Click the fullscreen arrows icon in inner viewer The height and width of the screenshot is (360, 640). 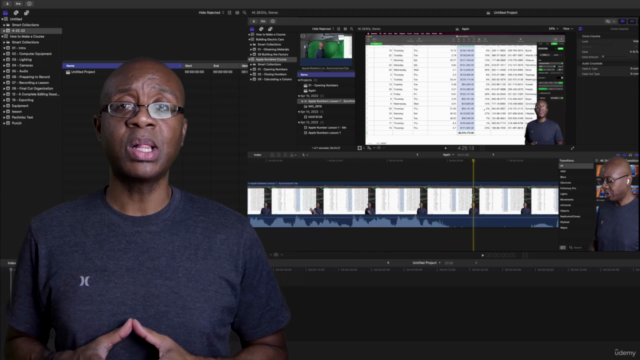[572, 148]
